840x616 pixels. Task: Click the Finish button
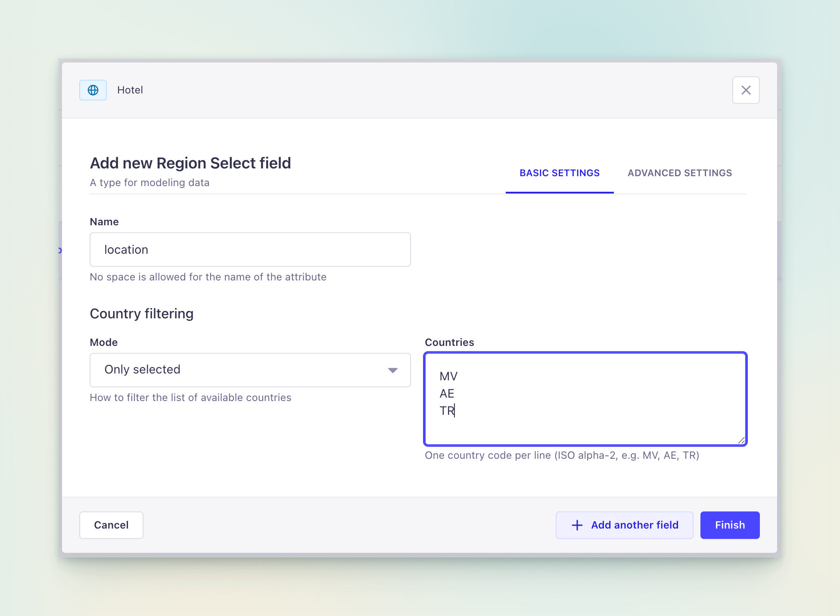coord(730,525)
